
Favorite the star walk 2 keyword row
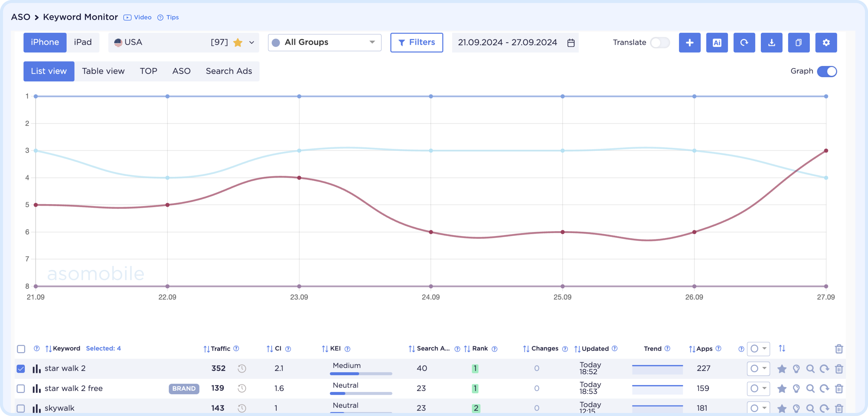tap(782, 369)
